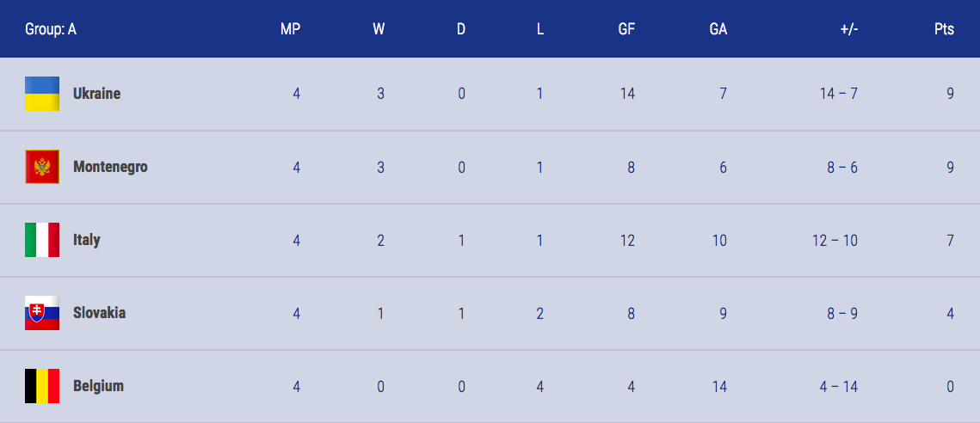This screenshot has height=423, width=980.
Task: Click the Ukraine flag icon
Action: coord(42,94)
